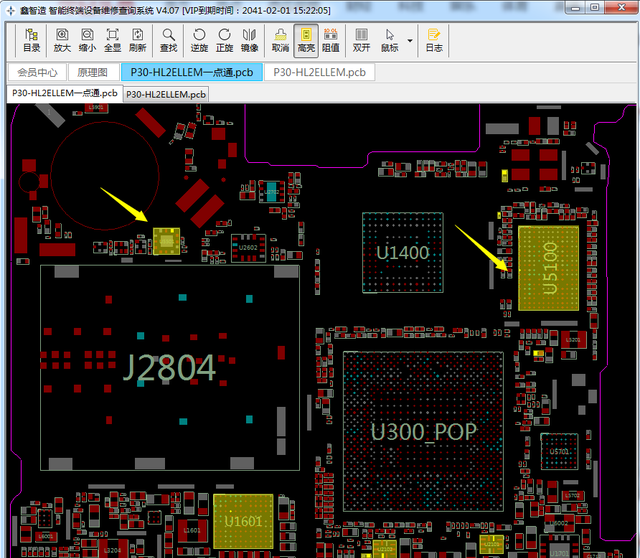
Task: Select upper tab P30-HL2ELLEM.pcb
Action: [x=319, y=72]
